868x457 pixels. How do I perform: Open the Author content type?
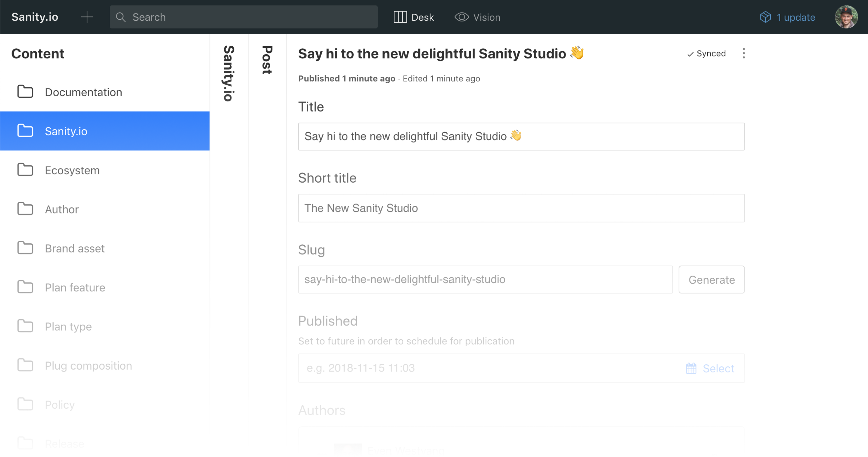(x=62, y=209)
